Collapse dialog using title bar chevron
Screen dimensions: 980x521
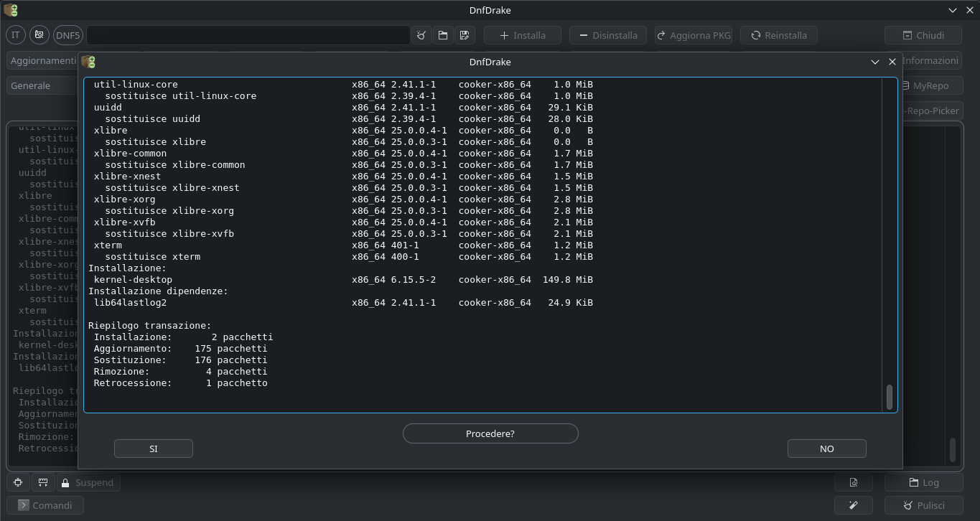[x=874, y=62]
